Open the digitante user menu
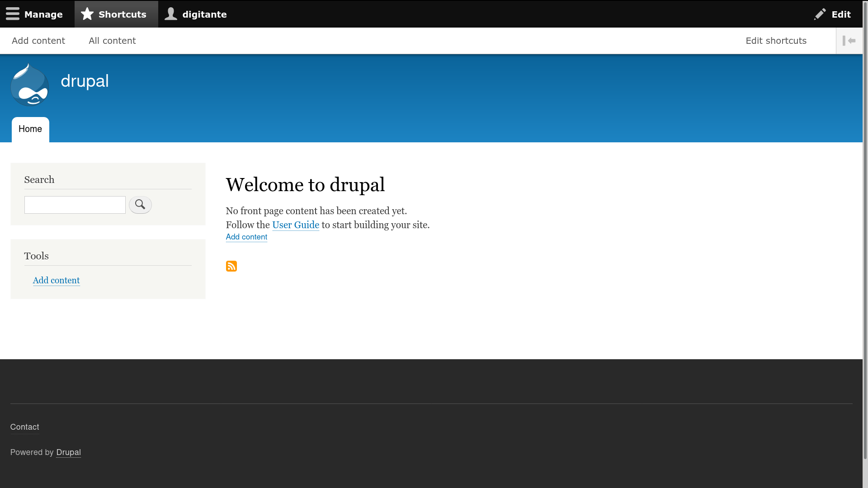 point(196,14)
